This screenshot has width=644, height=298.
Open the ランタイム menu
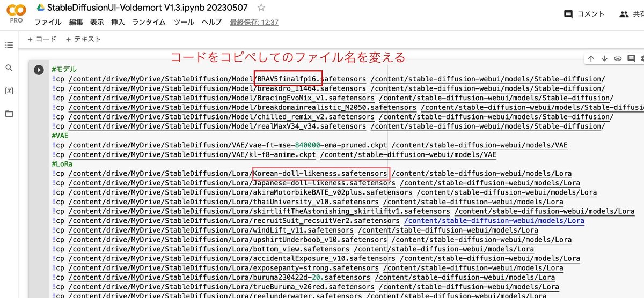[x=149, y=22]
